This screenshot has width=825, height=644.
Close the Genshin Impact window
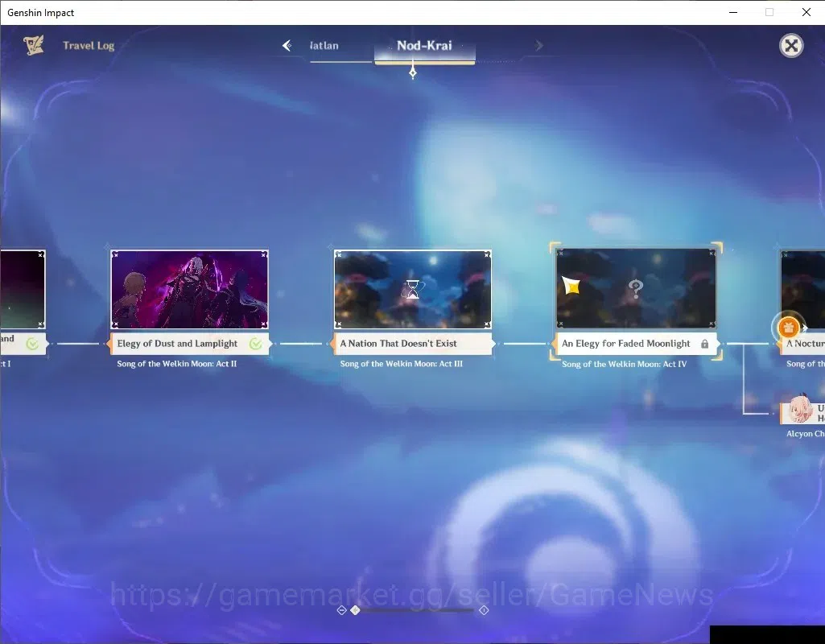click(x=806, y=12)
